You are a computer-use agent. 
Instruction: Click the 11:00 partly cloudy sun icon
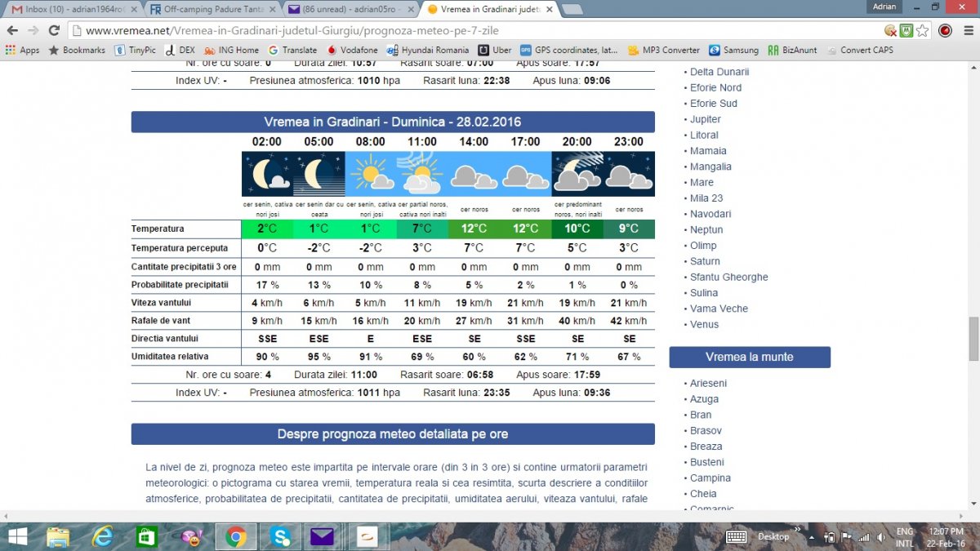(421, 174)
